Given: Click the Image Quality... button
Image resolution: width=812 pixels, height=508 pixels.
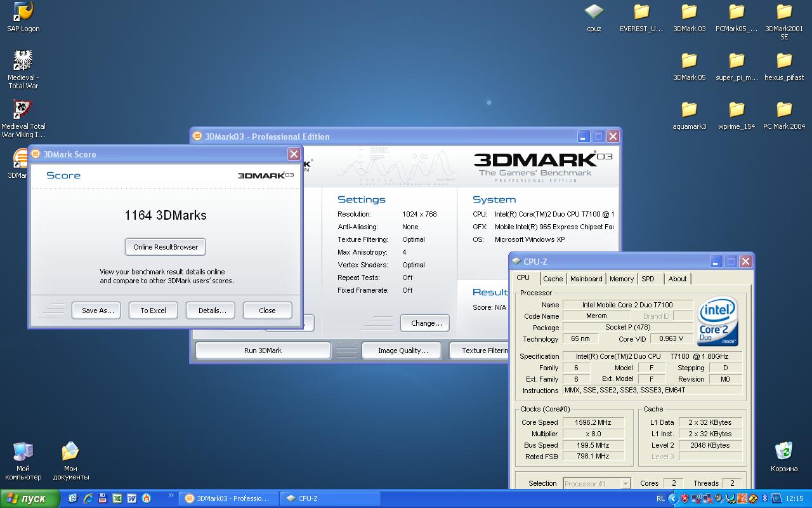Looking at the screenshot, I should click(x=403, y=351).
